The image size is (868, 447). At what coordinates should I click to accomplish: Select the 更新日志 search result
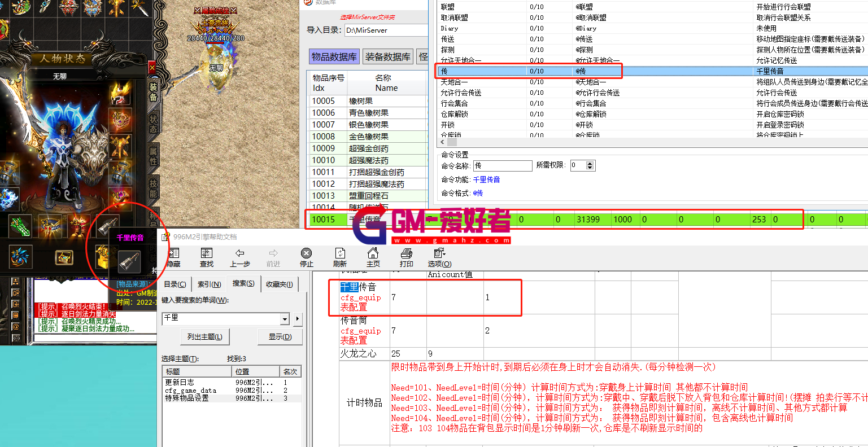point(232,382)
